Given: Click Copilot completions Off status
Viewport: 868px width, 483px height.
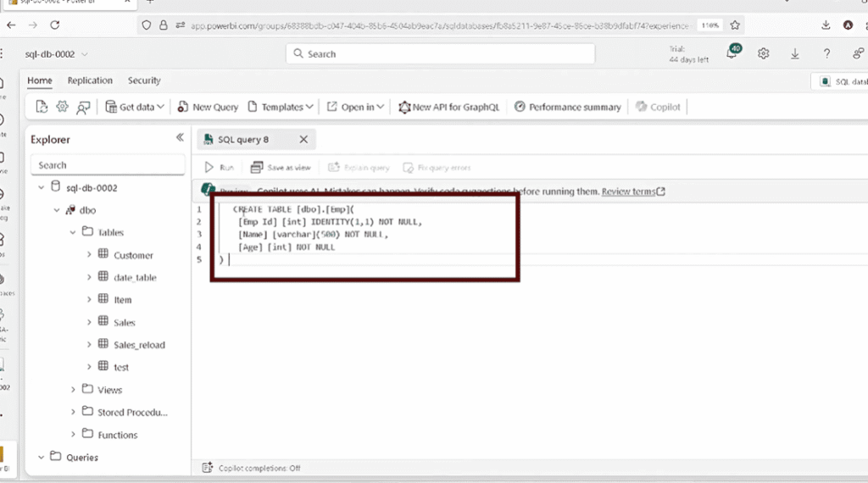Looking at the screenshot, I should click(251, 468).
